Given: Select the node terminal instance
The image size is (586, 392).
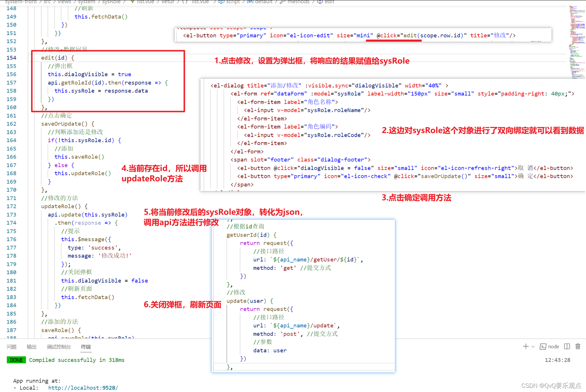Looking at the screenshot, I should pos(549,346).
